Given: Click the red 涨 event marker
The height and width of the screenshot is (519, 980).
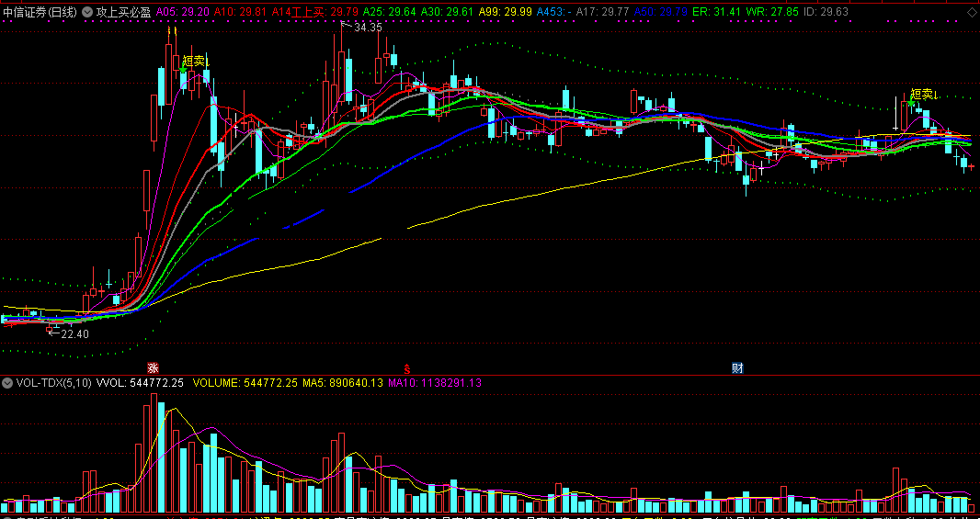Looking at the screenshot, I should pyautogui.click(x=152, y=367).
